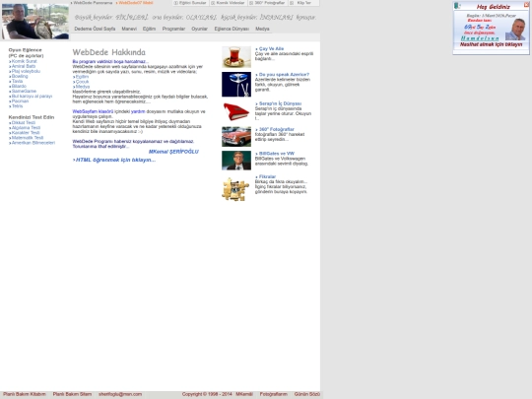The width and height of the screenshot is (532, 399).
Task: Open Serap'ın İç Dünyası title link
Action: tap(280, 103)
